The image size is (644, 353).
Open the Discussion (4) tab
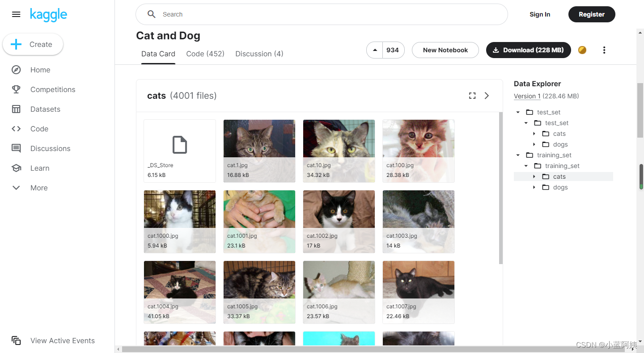click(259, 54)
